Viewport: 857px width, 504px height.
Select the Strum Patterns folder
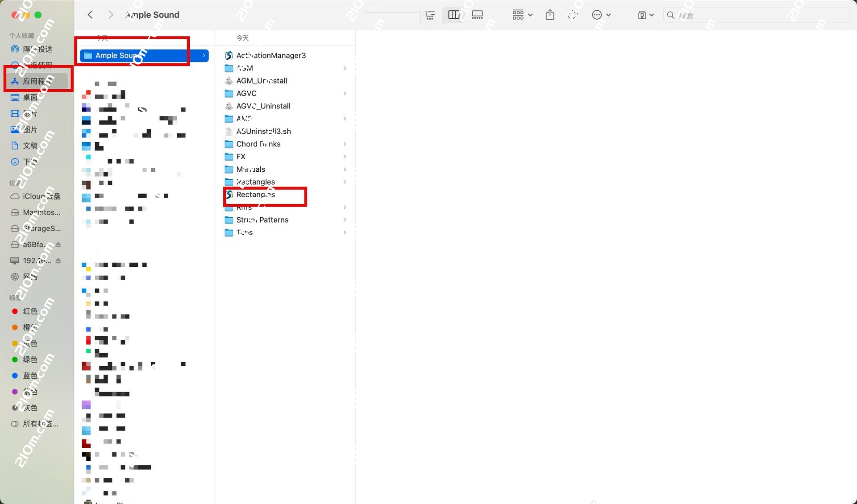click(x=286, y=220)
